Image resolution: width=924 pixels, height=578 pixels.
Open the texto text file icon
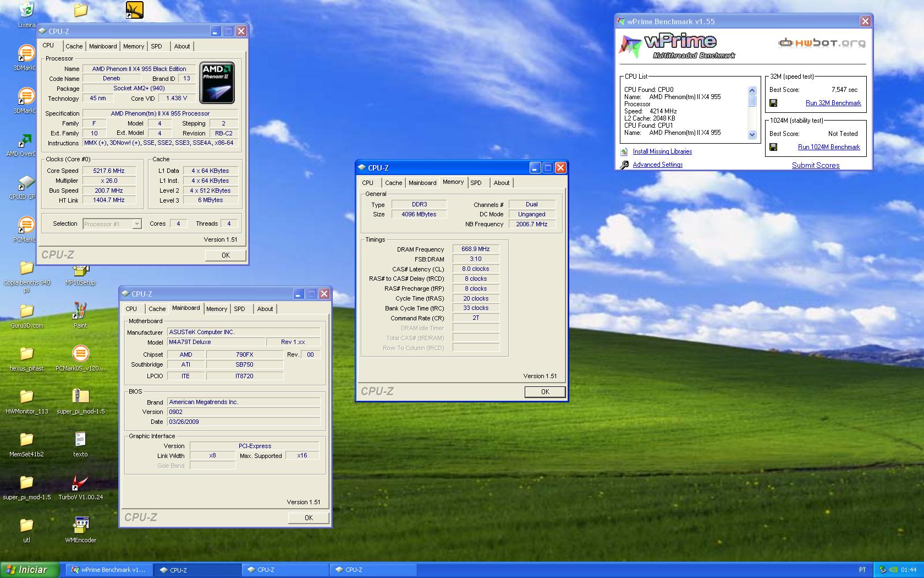click(80, 439)
